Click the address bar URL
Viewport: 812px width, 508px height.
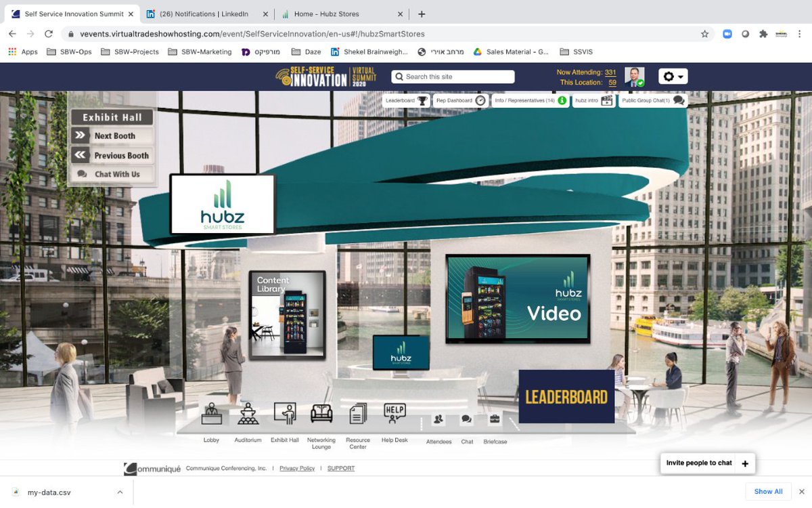[x=252, y=33]
